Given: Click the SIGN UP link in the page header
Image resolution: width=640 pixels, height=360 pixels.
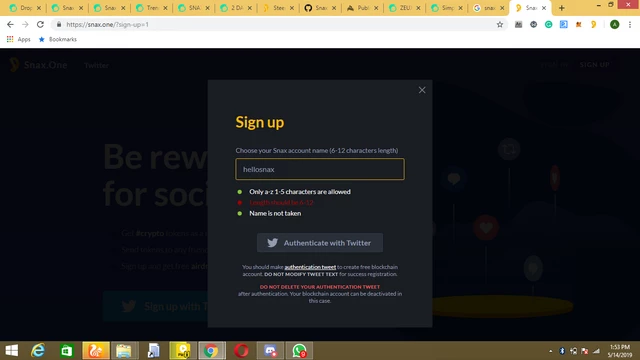Looking at the screenshot, I should pyautogui.click(x=594, y=65).
